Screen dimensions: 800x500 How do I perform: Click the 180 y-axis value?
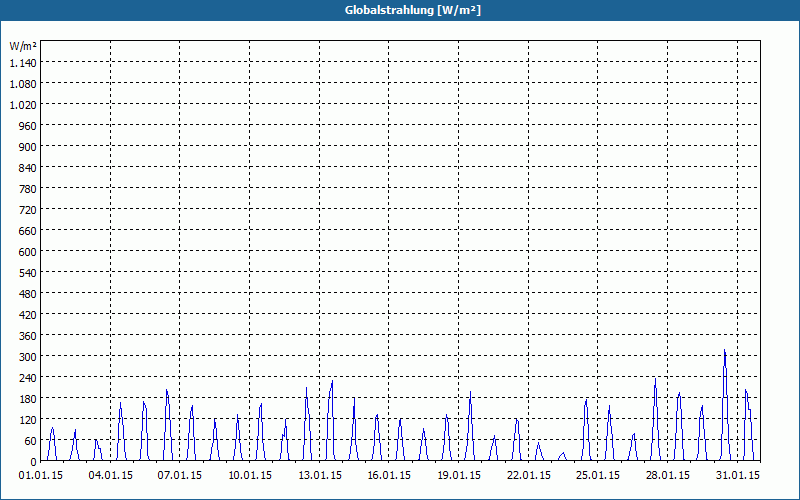point(27,398)
